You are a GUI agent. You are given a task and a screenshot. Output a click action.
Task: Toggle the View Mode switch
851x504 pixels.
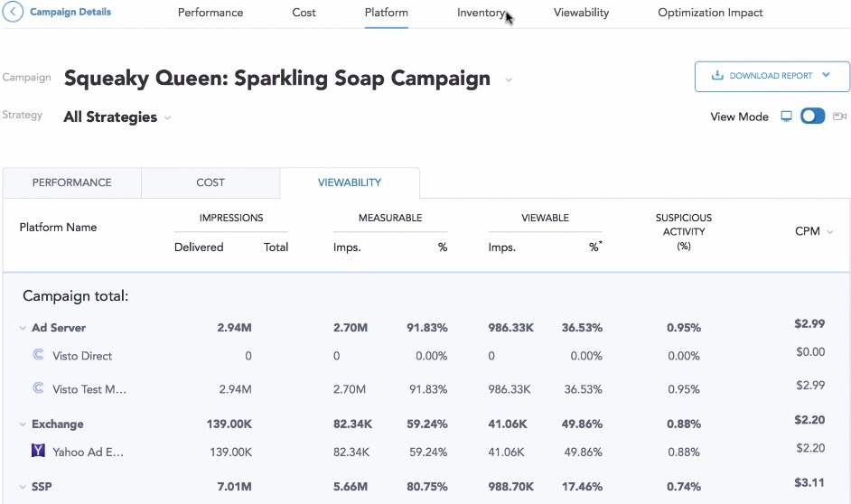pos(813,117)
